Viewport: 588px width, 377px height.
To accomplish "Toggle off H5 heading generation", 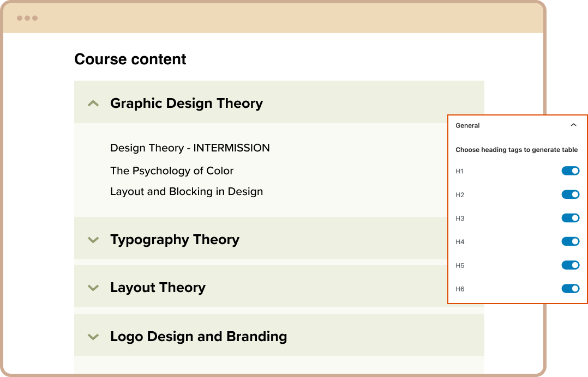I will tap(571, 265).
